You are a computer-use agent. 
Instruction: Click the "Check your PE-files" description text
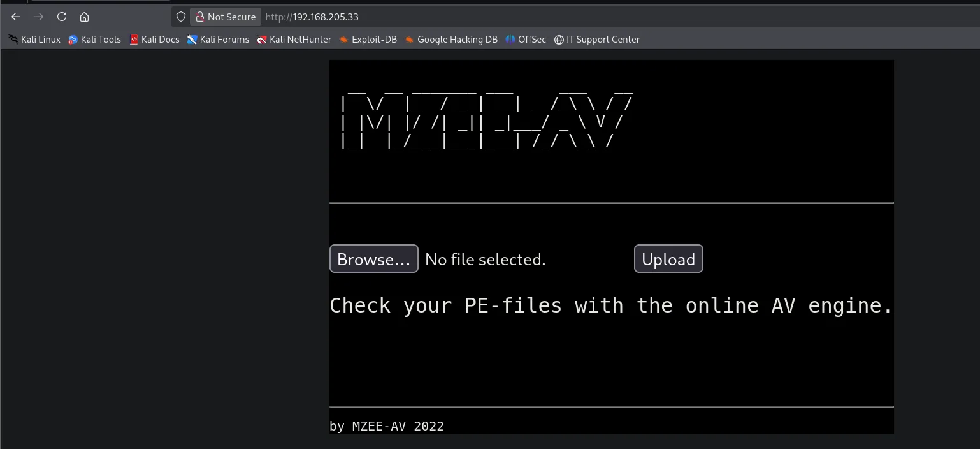coord(611,305)
